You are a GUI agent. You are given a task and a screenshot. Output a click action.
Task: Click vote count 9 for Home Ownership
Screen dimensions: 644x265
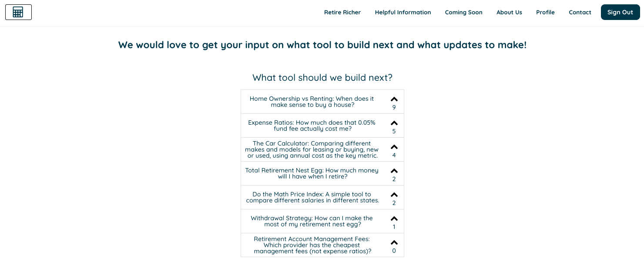coord(394,107)
